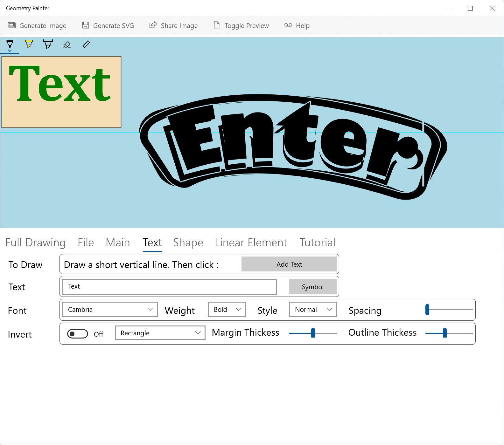Activate the eraser tool

click(67, 44)
